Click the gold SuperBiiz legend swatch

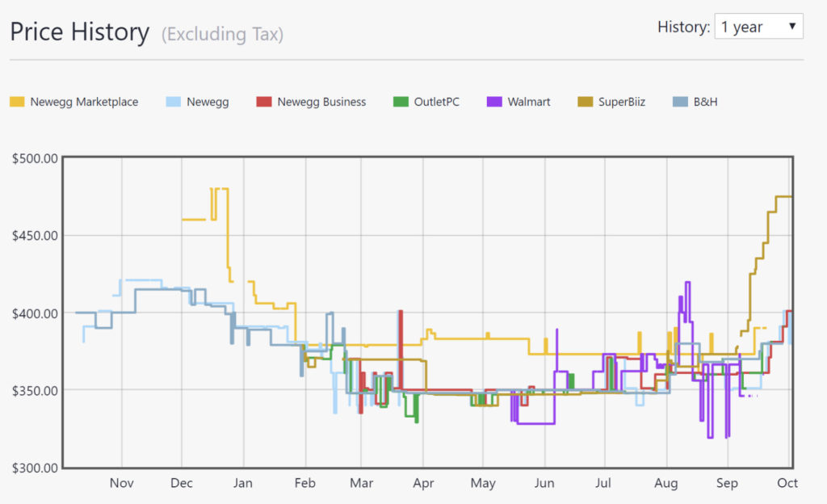point(585,102)
